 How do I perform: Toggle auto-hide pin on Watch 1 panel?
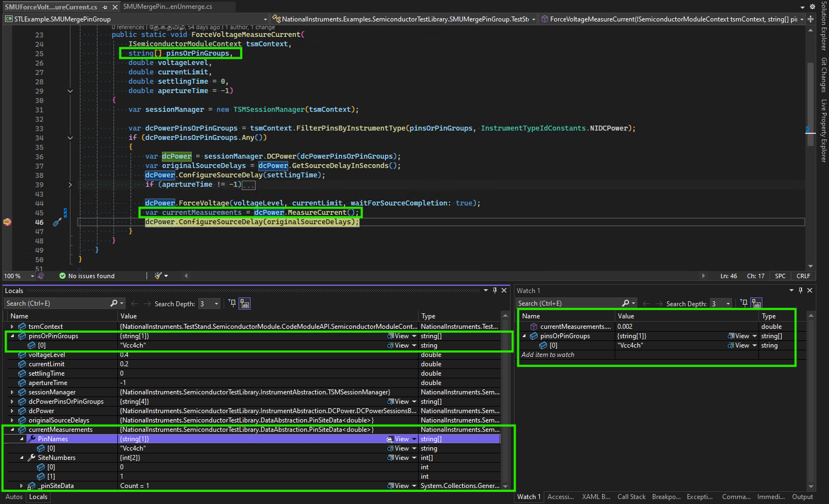pyautogui.click(x=800, y=290)
